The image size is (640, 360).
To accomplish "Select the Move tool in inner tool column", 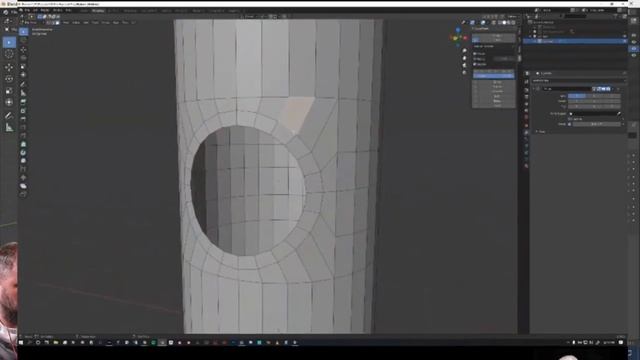I will pos(23,49).
